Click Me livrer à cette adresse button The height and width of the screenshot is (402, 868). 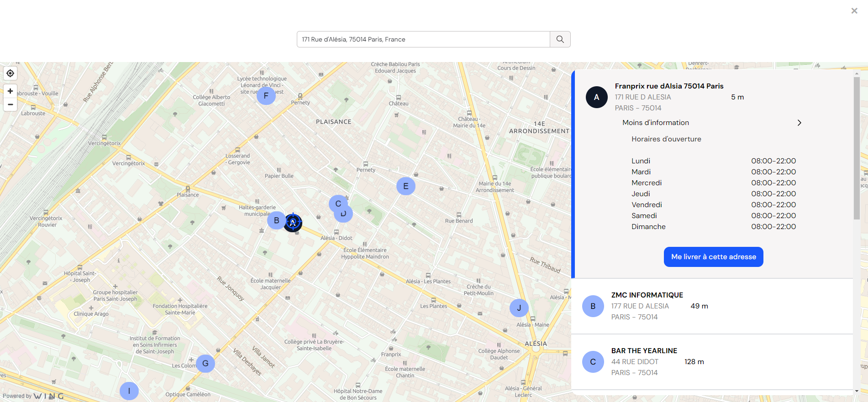tap(713, 257)
